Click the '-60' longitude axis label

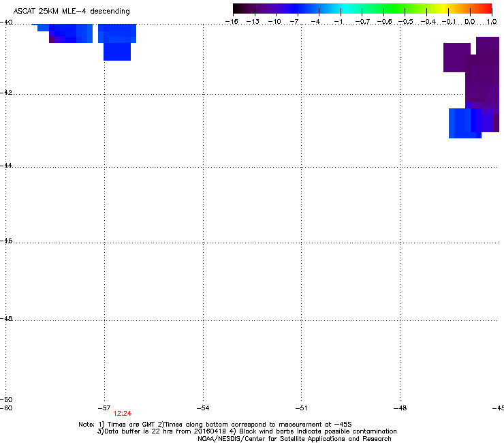tap(6, 408)
